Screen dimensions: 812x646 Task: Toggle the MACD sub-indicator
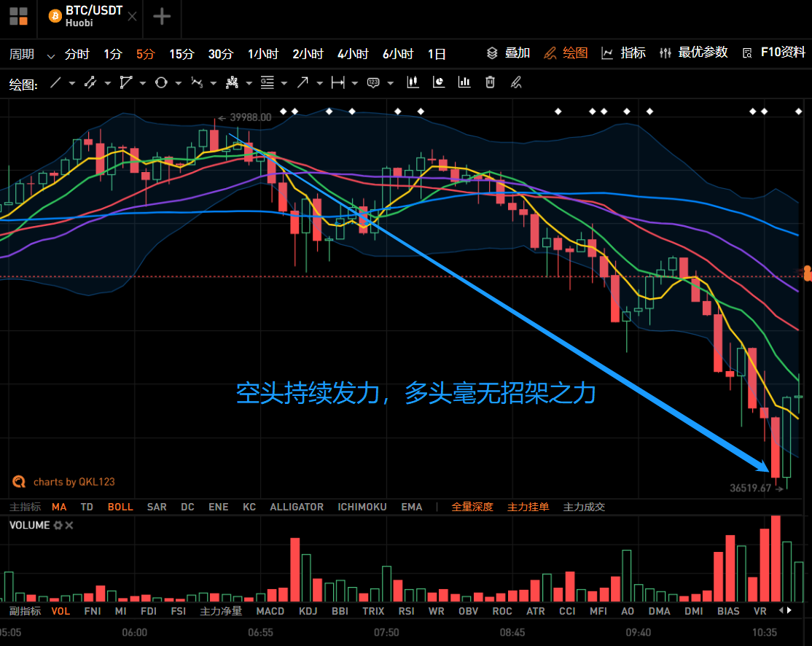270,611
